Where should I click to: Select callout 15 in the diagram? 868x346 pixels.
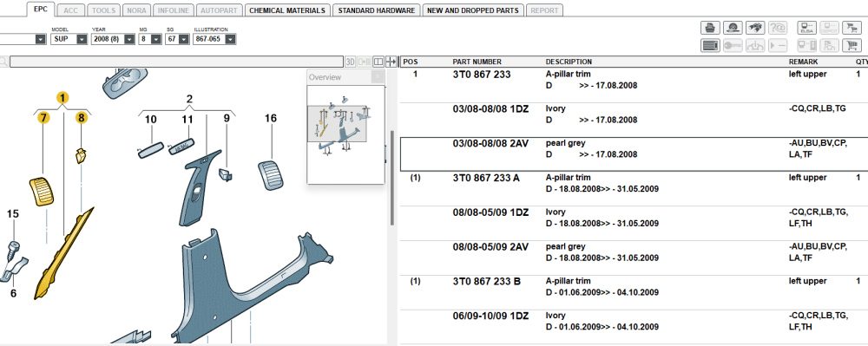tap(12, 213)
